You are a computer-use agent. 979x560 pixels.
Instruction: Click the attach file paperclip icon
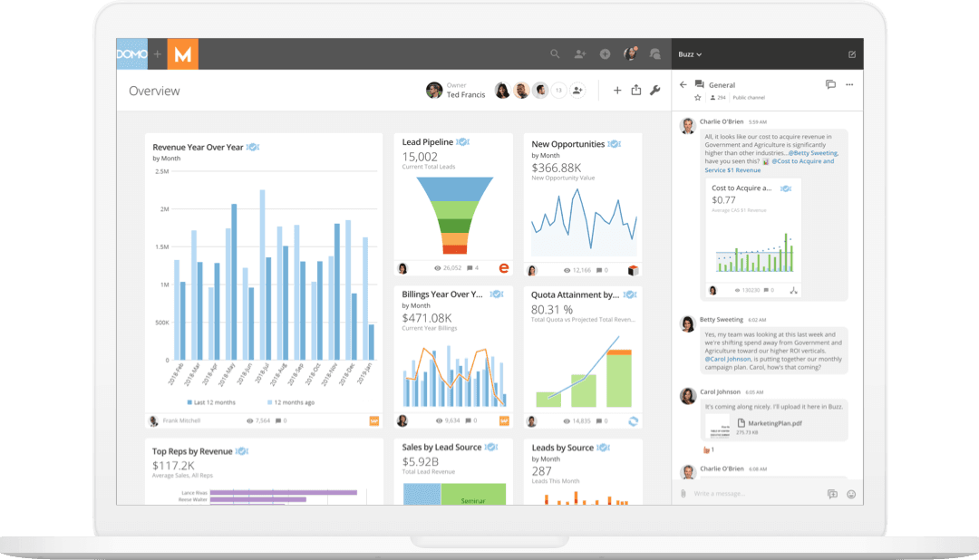pos(683,494)
